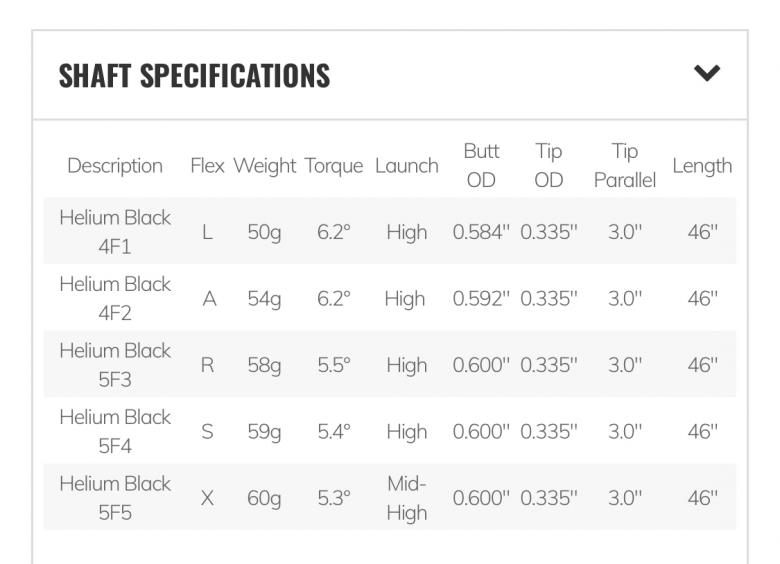The image size is (780, 564).
Task: Select the Helium Black 5F5 description cell
Action: point(115,498)
